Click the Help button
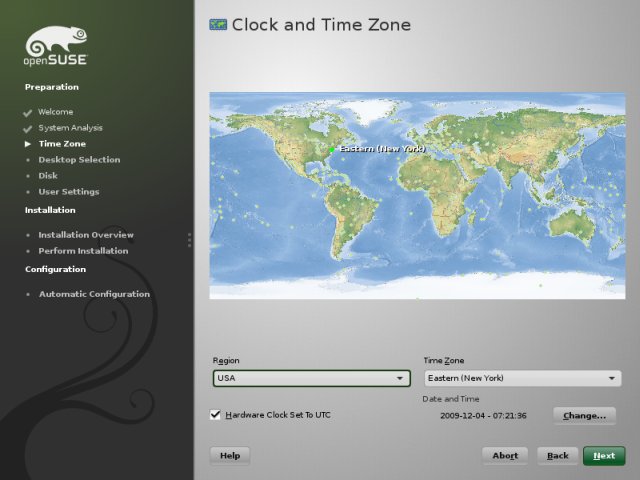This screenshot has width=640, height=480. point(230,456)
